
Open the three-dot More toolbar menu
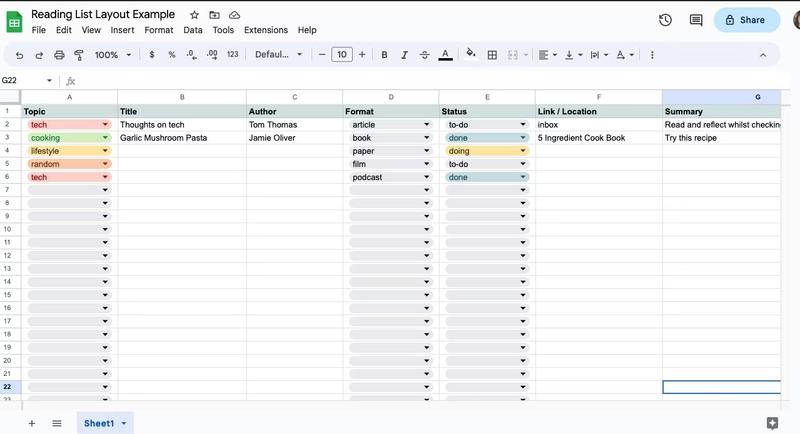652,55
